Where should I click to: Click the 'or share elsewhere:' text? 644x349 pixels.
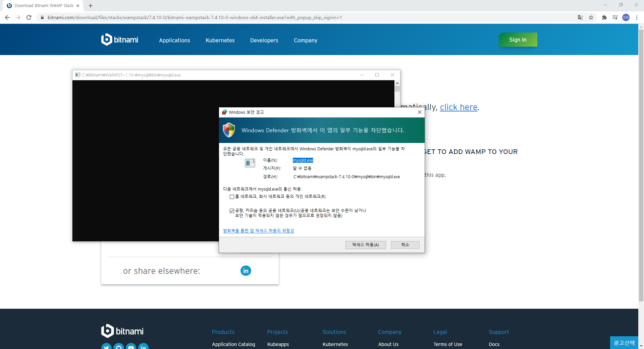point(161,271)
